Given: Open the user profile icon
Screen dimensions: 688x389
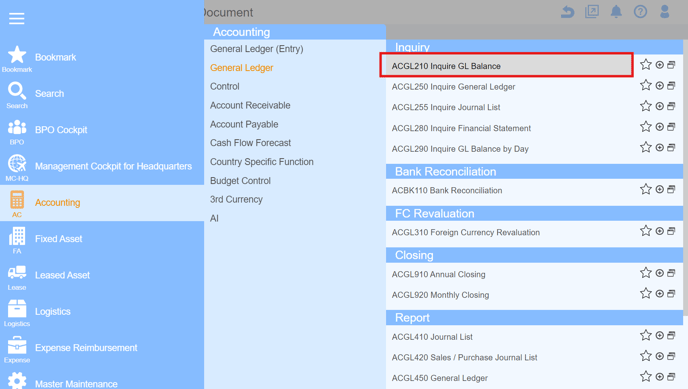Looking at the screenshot, I should [665, 12].
